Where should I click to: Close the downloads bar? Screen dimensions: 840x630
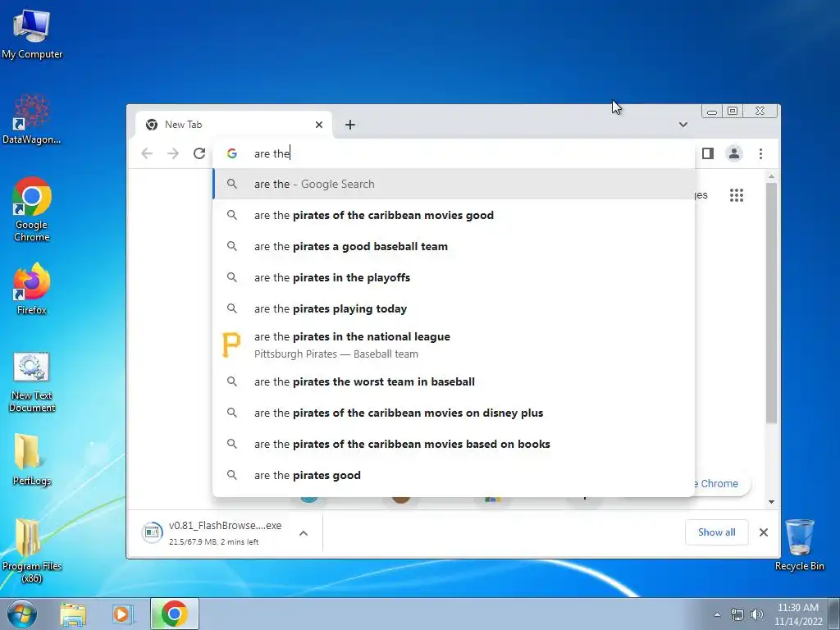point(764,532)
